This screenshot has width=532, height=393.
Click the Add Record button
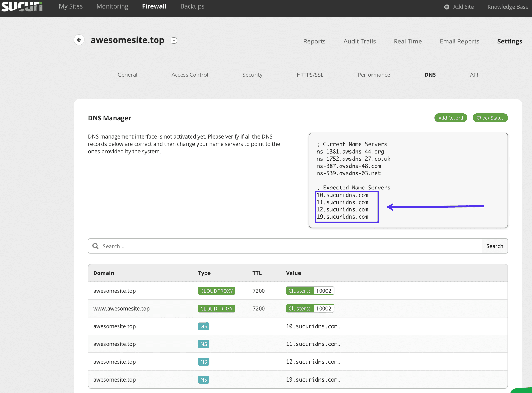point(451,118)
